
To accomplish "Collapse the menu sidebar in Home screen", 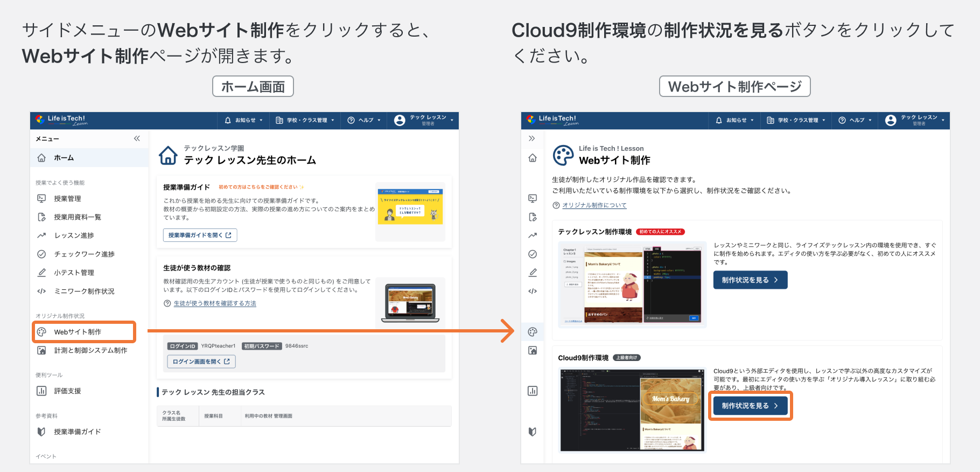I will click(137, 138).
